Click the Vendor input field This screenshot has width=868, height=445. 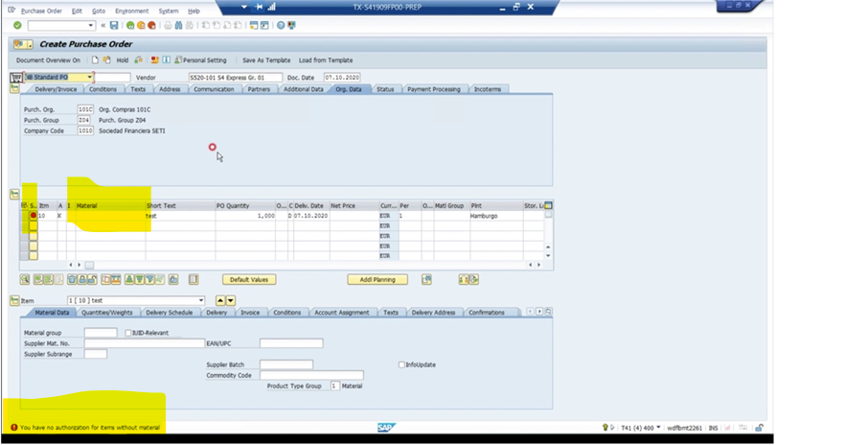236,78
